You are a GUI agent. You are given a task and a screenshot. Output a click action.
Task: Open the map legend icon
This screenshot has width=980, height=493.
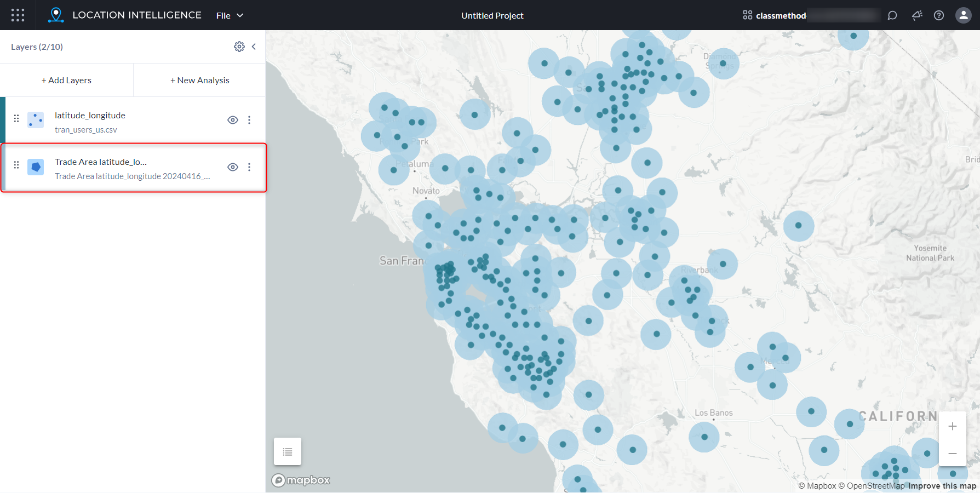pyautogui.click(x=287, y=451)
